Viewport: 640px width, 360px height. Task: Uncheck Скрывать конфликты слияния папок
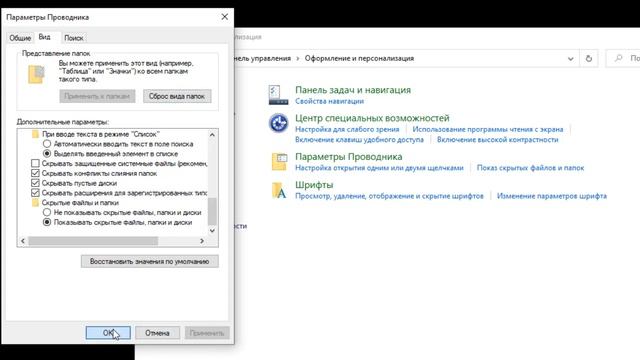[x=36, y=173]
